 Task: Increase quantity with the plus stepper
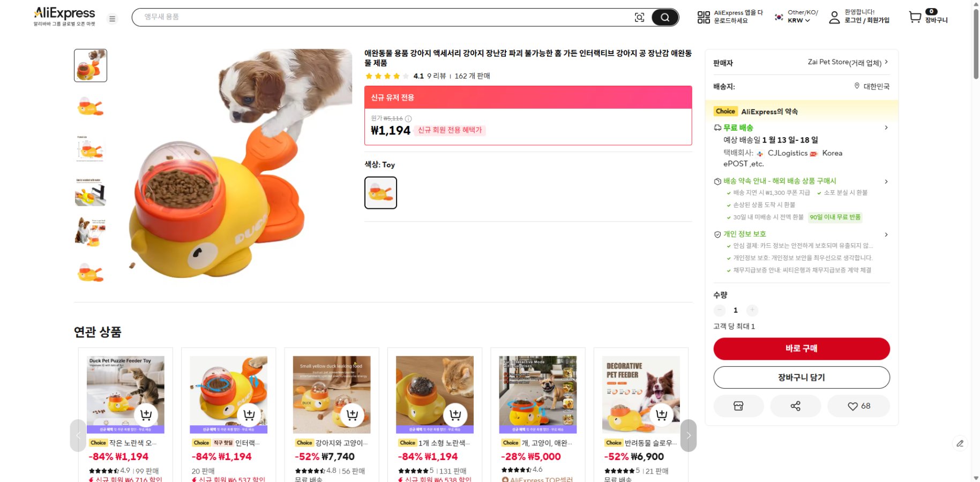click(x=752, y=310)
